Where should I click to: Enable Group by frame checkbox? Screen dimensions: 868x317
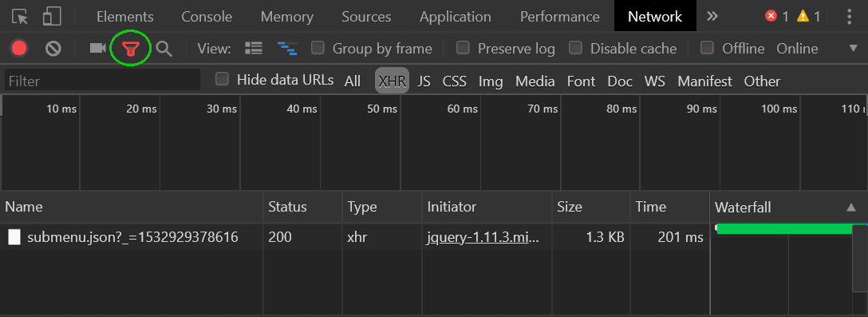pyautogui.click(x=318, y=48)
